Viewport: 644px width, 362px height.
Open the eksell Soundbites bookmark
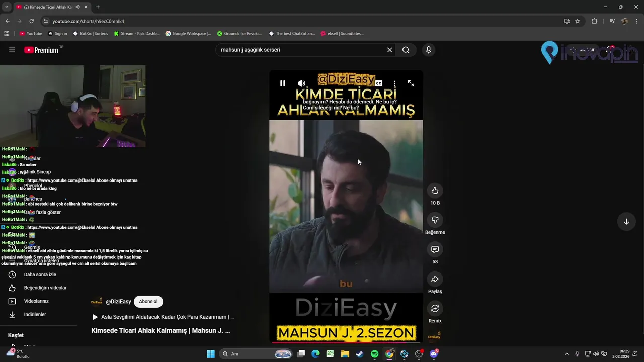(343, 34)
